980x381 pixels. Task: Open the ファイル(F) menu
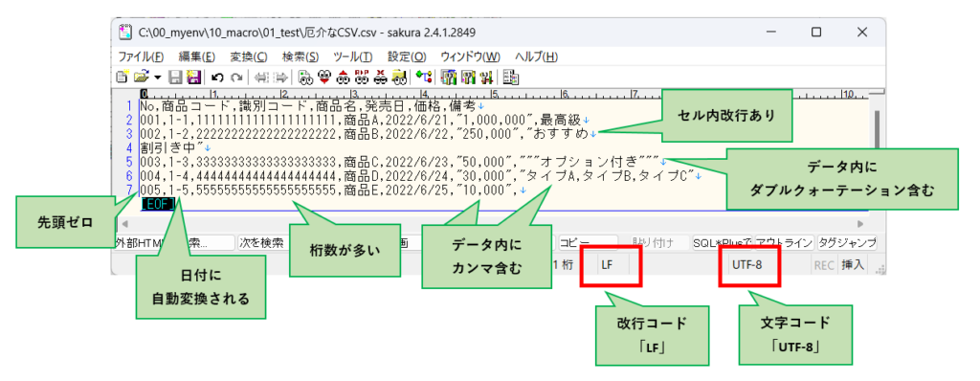coord(141,56)
